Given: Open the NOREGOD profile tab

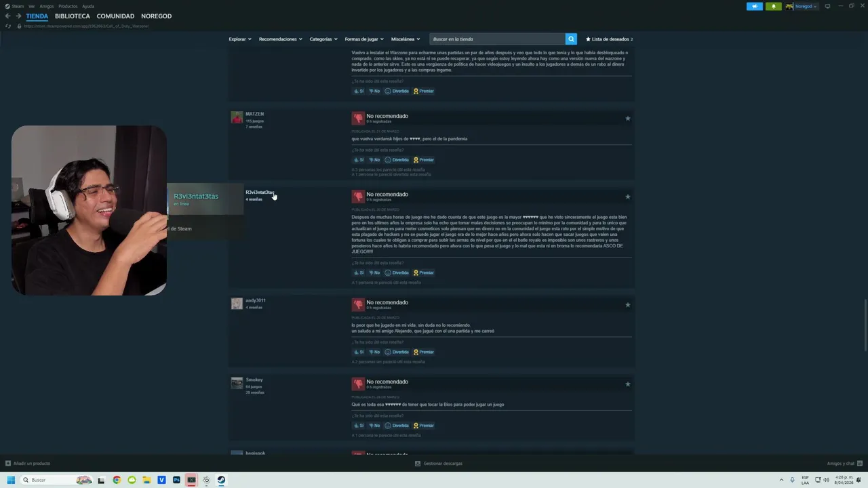Looking at the screenshot, I should click(156, 16).
